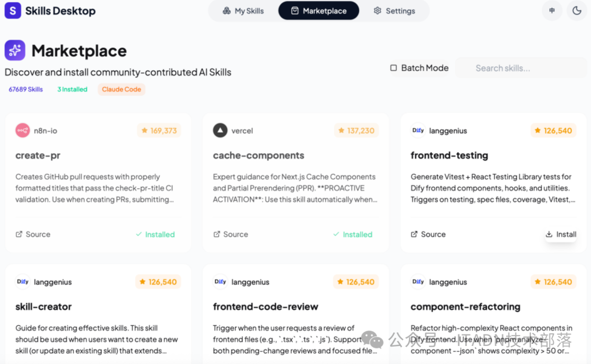Click the 169,373 star rating badge
The image size is (591, 364).
pos(159,130)
